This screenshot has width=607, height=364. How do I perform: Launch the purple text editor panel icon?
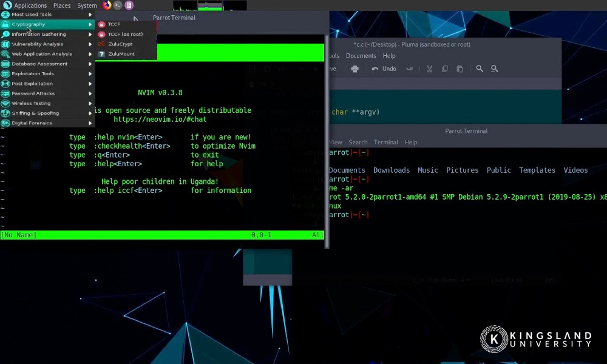(129, 5)
